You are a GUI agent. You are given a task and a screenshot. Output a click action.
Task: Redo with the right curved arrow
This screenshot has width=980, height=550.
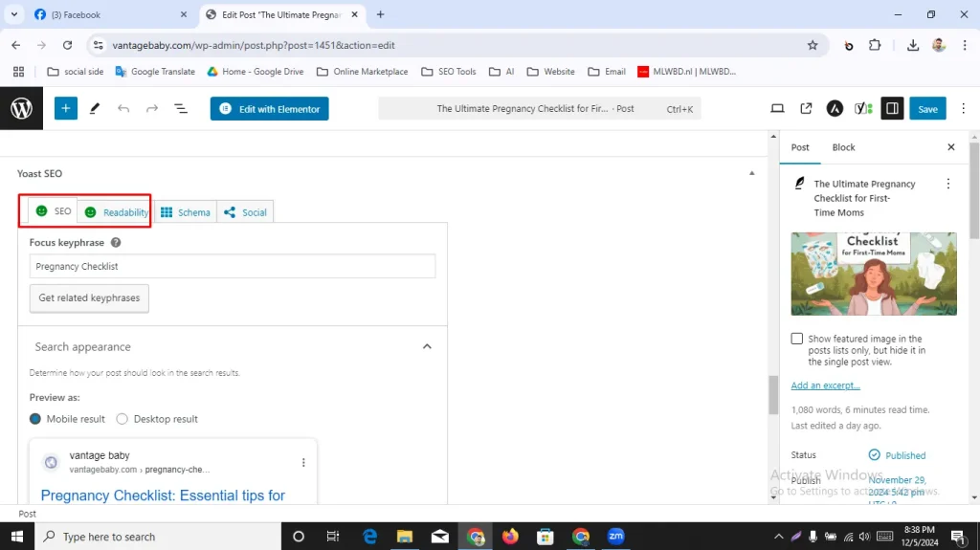(x=152, y=108)
